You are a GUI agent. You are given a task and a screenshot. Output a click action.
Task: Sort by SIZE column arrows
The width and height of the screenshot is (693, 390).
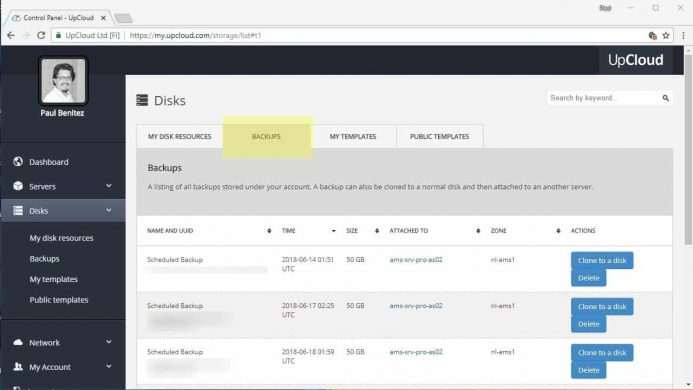[x=377, y=231]
